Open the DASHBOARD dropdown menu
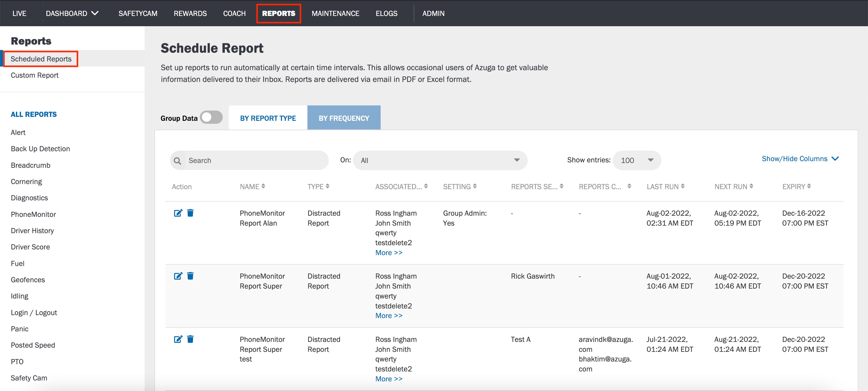Screen dimensions: 868x391 click(72, 14)
